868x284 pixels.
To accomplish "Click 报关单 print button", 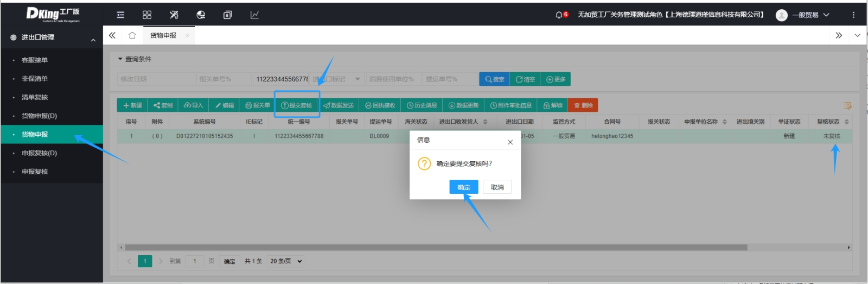I will click(x=257, y=105).
